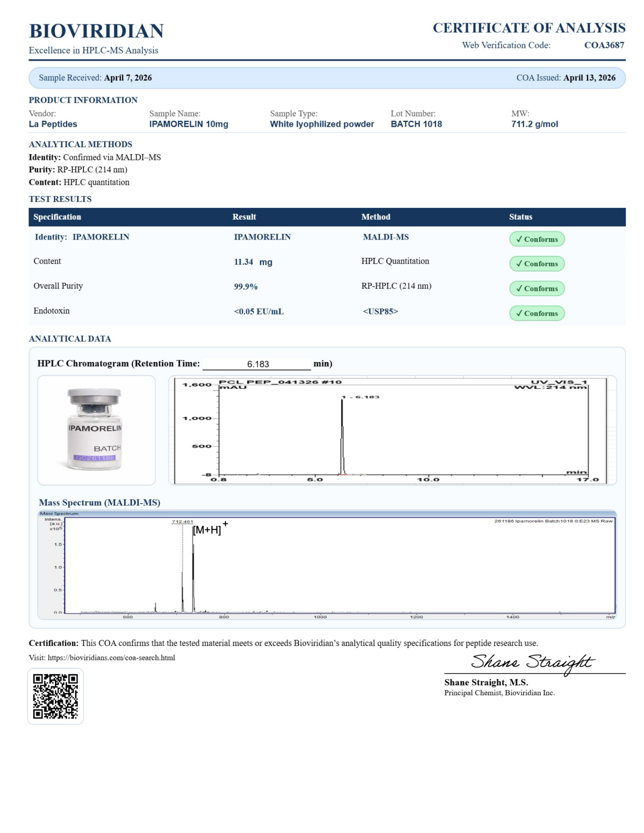
Task: Open the Ipamorelin vial photo thumbnail
Action: (x=96, y=430)
